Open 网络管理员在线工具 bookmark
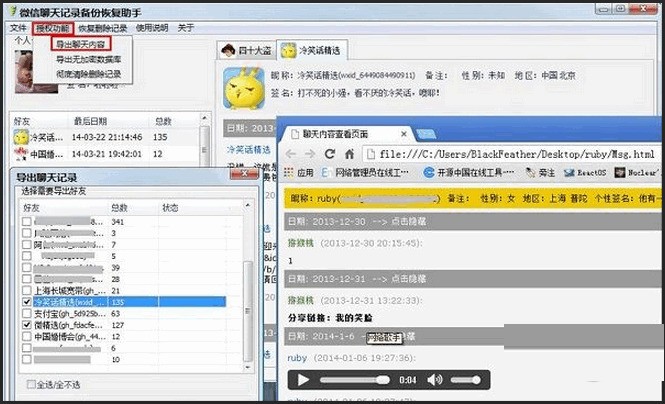Viewport: 665px width, 404px height. coord(366,173)
